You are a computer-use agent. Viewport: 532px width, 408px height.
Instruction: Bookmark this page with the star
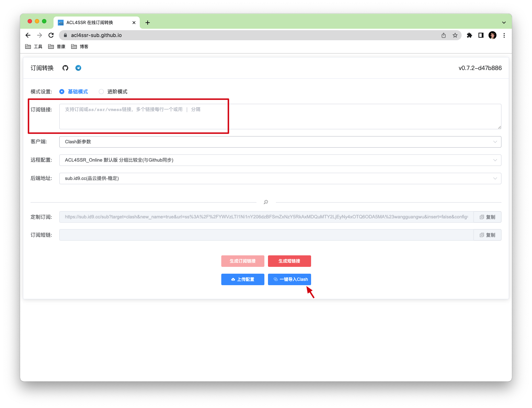[x=455, y=35]
